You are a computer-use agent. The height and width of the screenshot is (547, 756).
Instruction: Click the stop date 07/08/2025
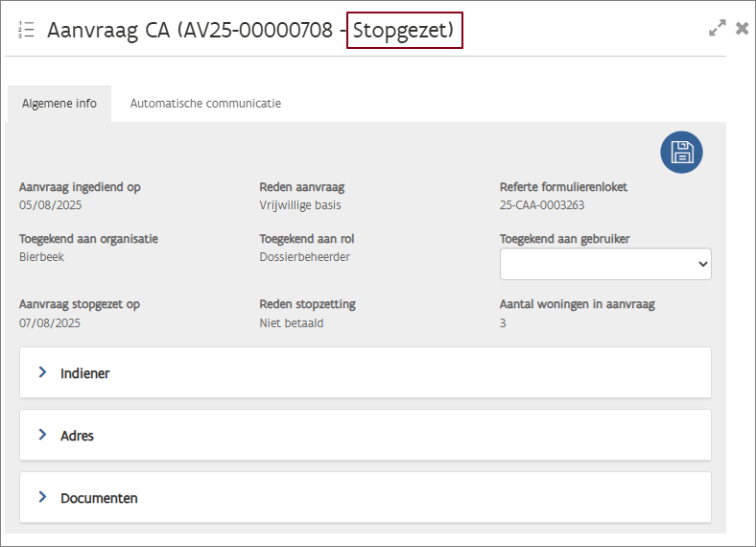(50, 323)
